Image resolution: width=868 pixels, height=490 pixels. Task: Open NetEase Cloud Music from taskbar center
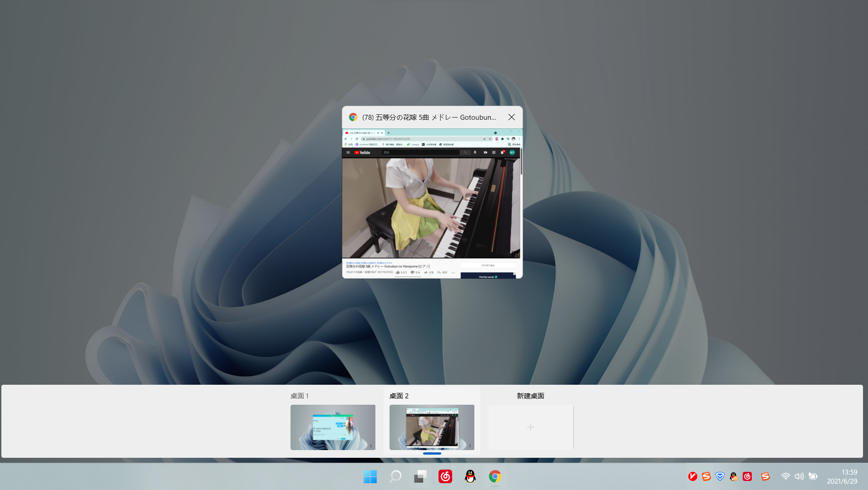pyautogui.click(x=445, y=476)
